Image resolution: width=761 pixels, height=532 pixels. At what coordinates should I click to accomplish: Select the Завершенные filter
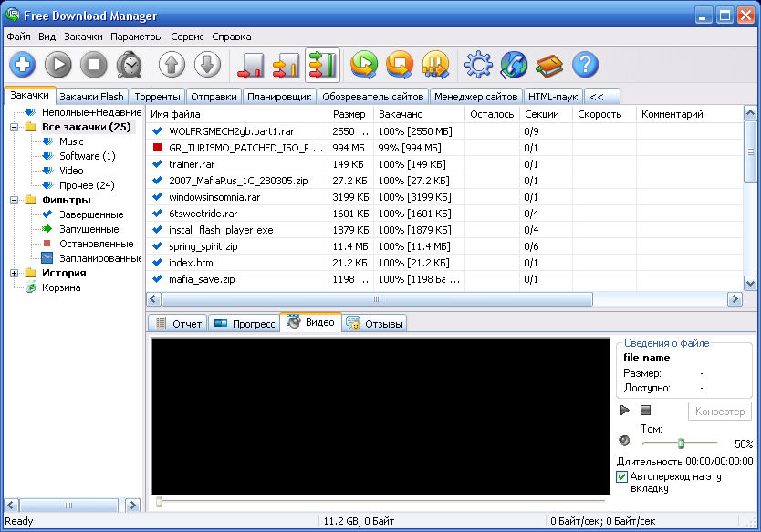point(91,214)
